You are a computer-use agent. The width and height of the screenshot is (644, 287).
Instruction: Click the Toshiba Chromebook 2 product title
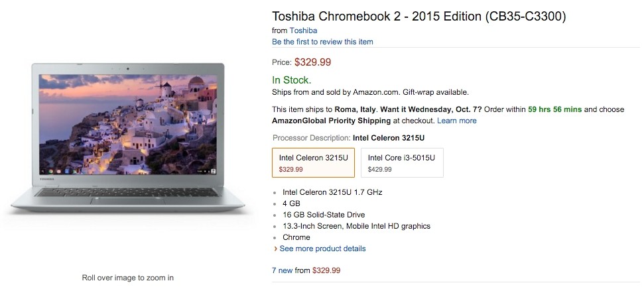point(419,16)
